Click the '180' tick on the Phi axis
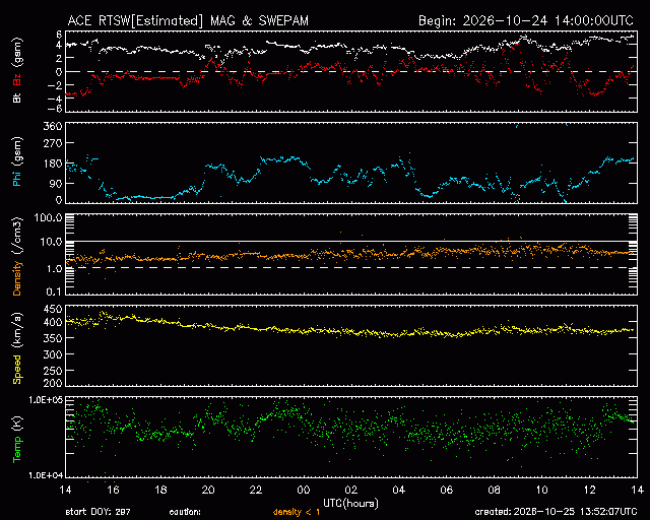 click(x=53, y=163)
